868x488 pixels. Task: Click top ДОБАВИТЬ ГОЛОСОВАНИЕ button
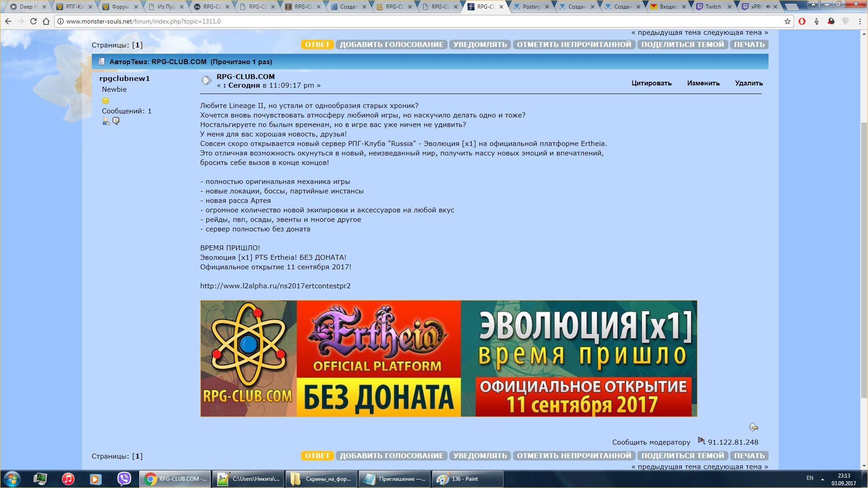point(392,44)
